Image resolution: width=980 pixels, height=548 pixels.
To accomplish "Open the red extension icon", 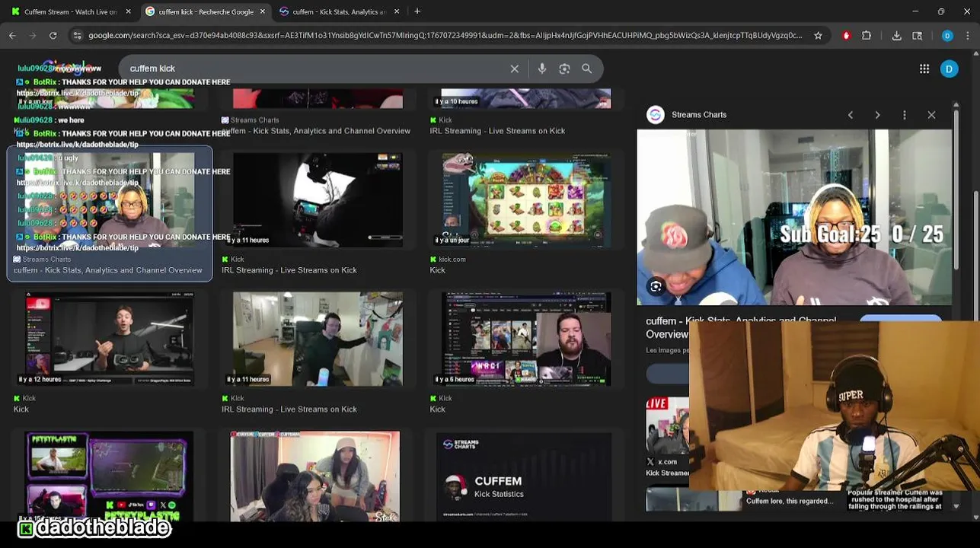I will click(x=846, y=35).
